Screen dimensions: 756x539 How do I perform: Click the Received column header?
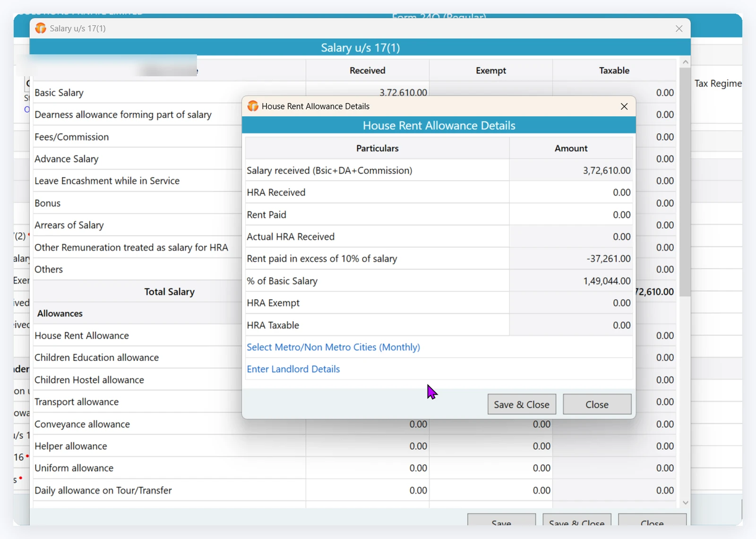(x=367, y=70)
